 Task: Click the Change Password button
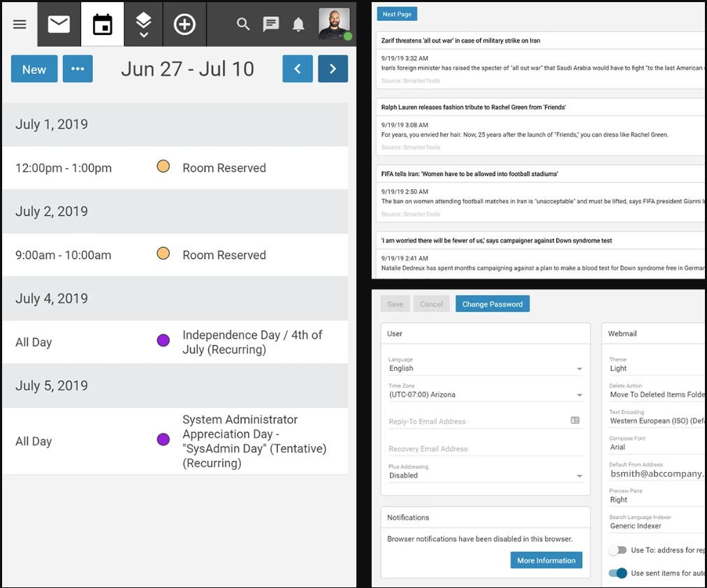click(x=492, y=304)
